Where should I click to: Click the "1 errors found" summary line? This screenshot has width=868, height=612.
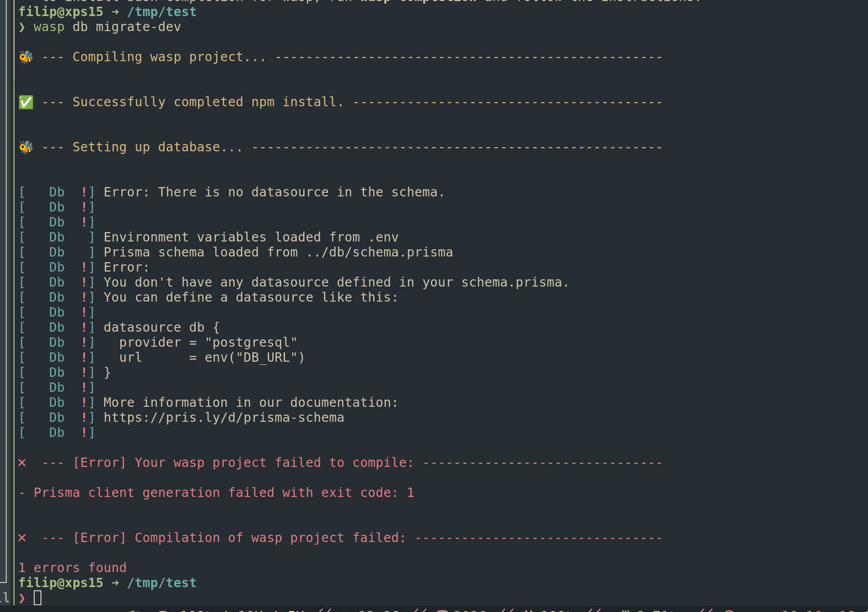73,568
